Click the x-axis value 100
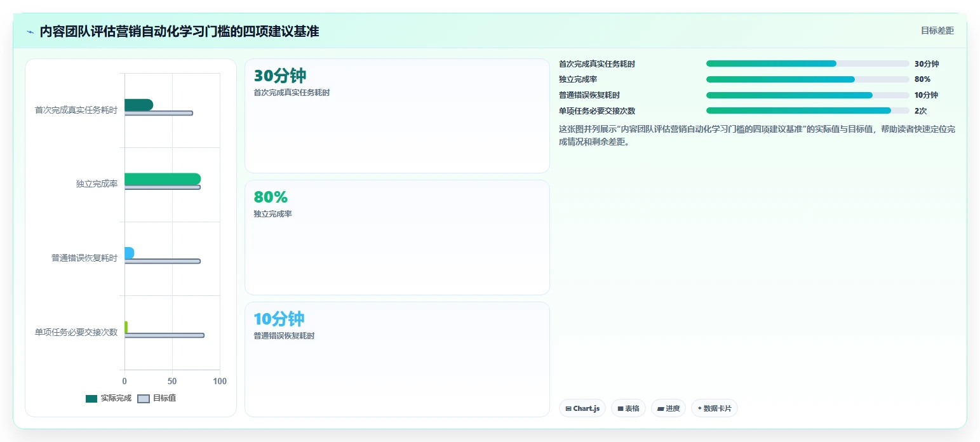 coord(220,382)
